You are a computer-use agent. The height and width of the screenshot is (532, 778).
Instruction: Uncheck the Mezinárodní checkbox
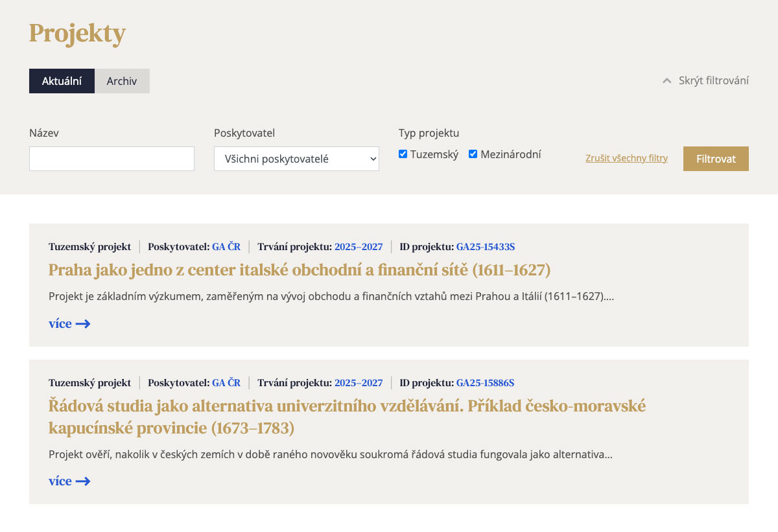473,154
